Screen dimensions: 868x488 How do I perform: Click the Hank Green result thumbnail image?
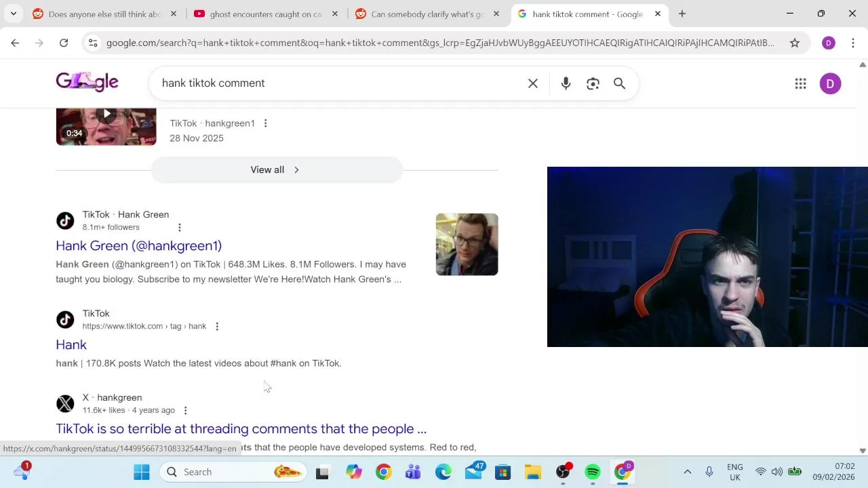coord(467,244)
